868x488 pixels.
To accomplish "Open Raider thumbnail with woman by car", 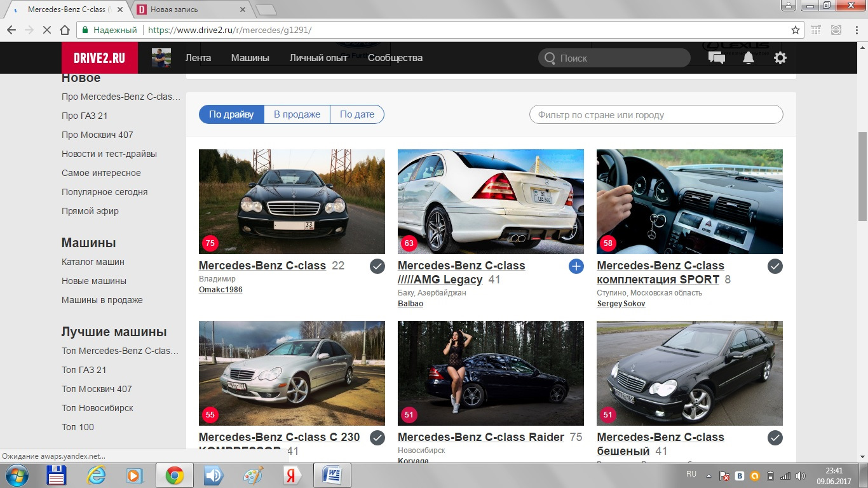I will click(491, 373).
